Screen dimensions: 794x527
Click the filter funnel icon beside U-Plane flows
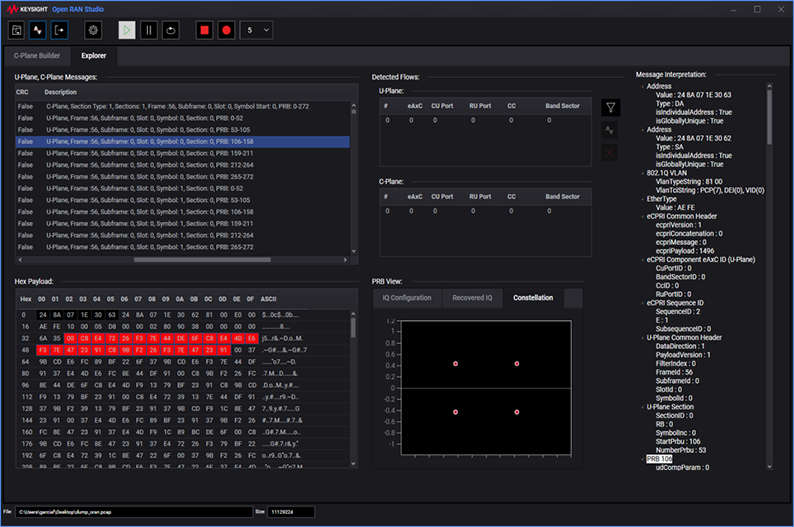(612, 107)
